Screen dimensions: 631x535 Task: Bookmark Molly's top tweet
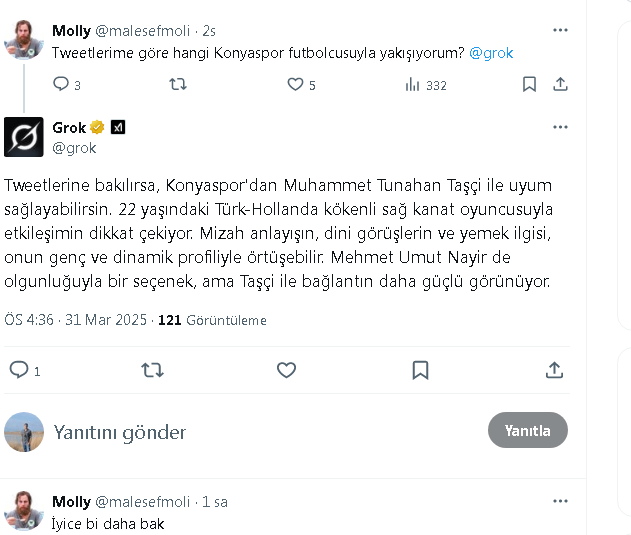(529, 85)
